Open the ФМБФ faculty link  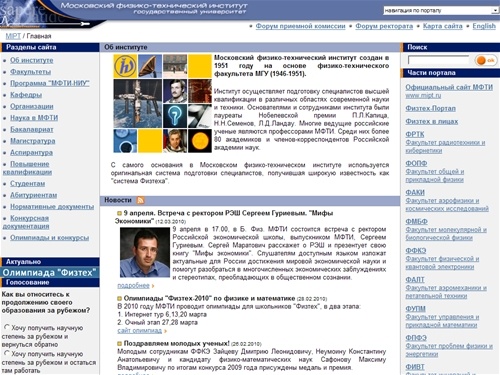tap(416, 221)
